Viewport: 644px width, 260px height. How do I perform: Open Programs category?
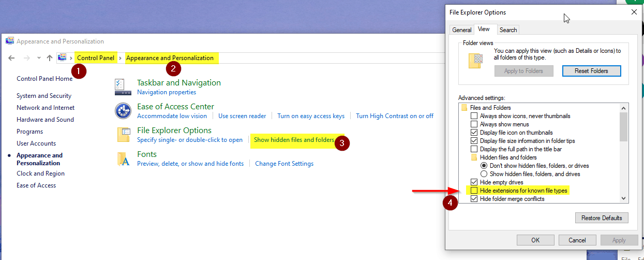(29, 132)
